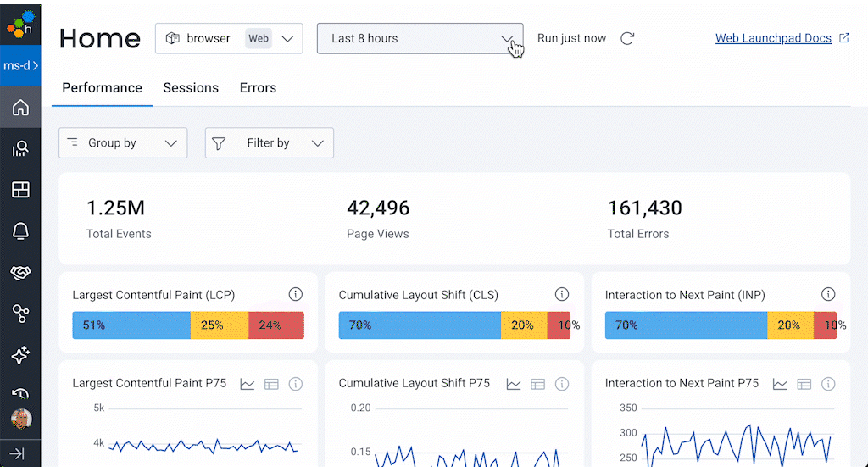Viewport: 868px width, 472px height.
Task: Open the Query search icon in sidebar
Action: pos(20,149)
